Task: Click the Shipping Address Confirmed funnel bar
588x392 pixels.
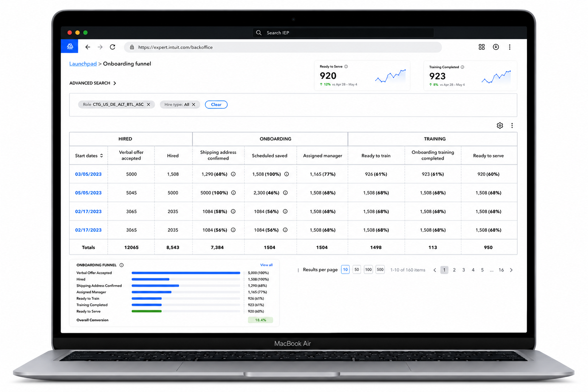Action: tap(155, 286)
